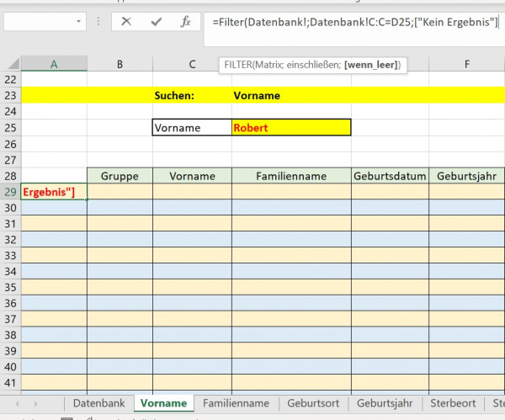
Task: Switch to the Datenbank sheet tab
Action: 98,403
